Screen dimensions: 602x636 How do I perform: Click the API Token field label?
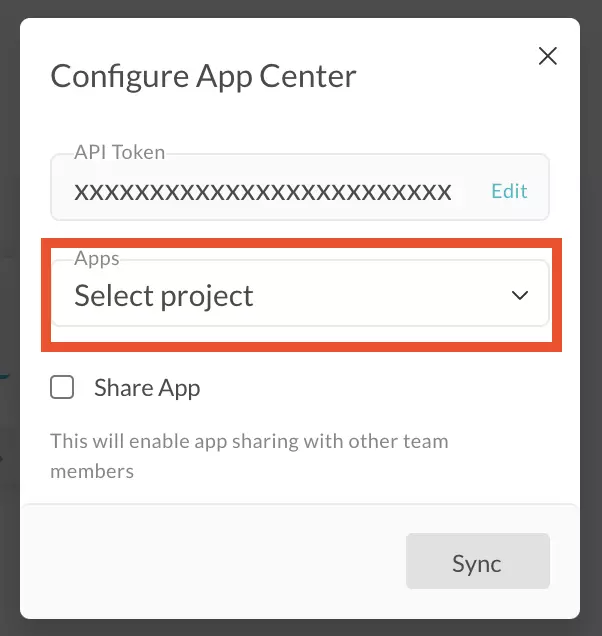coord(119,153)
